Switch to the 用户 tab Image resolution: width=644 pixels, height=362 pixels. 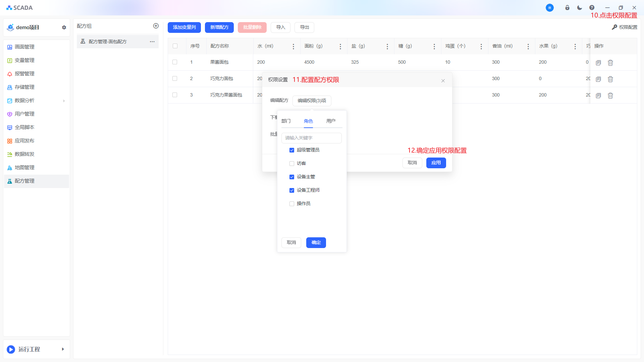point(331,121)
